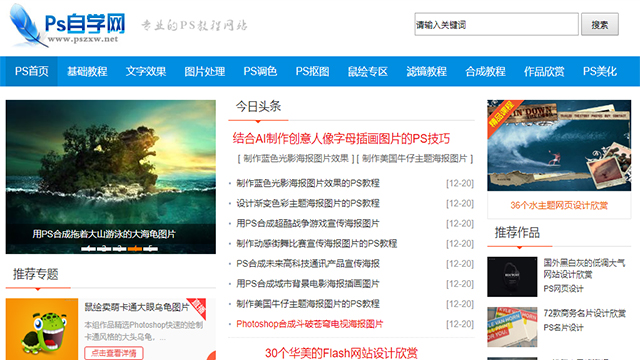640x360 pixels.
Task: Open the 基础教程 nav item
Action: tap(87, 71)
